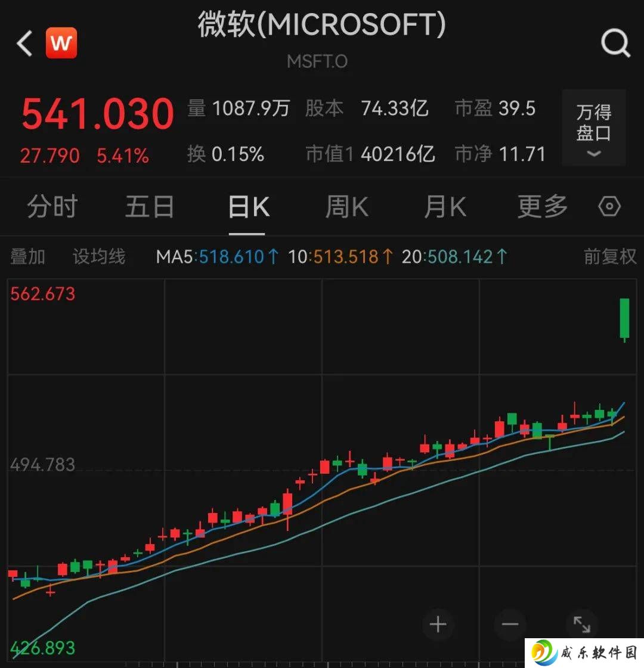This screenshot has width=644, height=668.
Task: Open chart settings hexagon icon
Action: 609,207
